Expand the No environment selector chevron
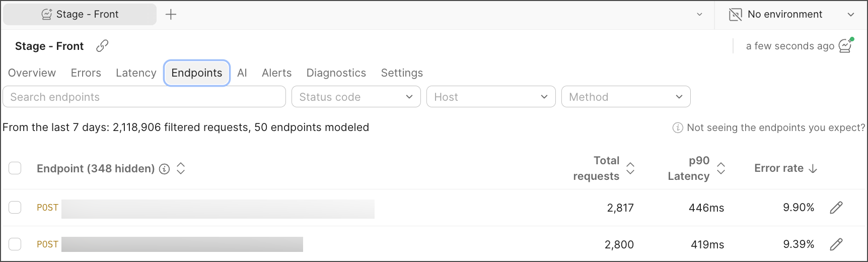Viewport: 868px width, 262px height. point(851,15)
